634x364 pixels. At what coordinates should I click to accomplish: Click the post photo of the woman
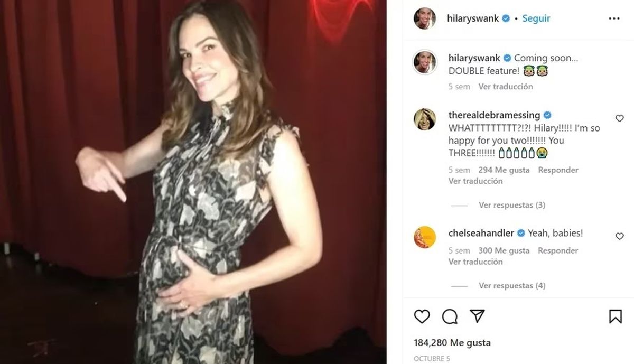coord(193,182)
